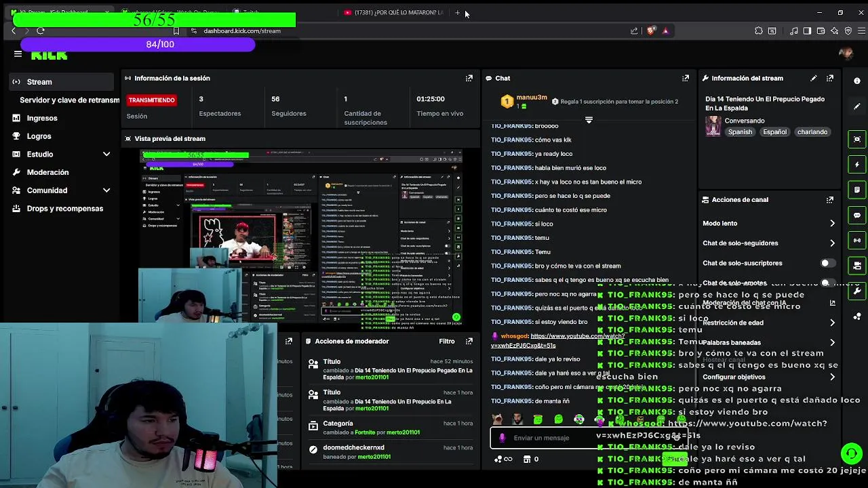Pop out Acciones de moderador panel
Viewport: 868px width, 488px height.
[469, 341]
